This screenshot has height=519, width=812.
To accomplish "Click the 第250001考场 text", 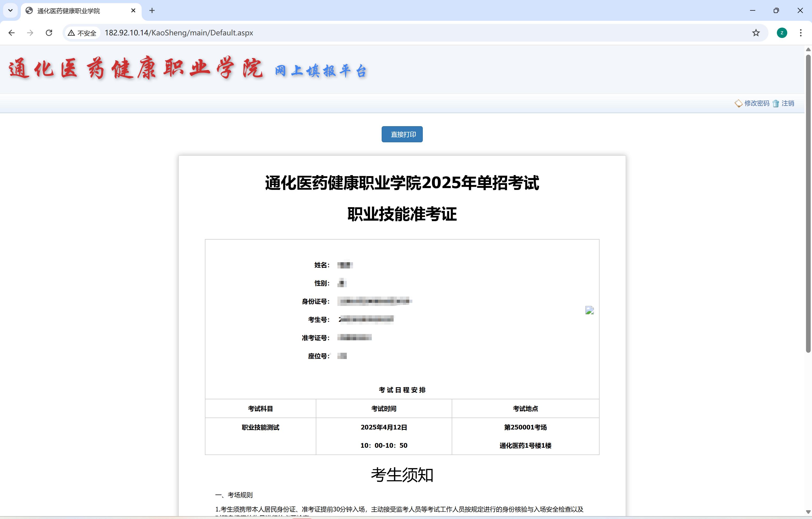I will click(525, 427).
